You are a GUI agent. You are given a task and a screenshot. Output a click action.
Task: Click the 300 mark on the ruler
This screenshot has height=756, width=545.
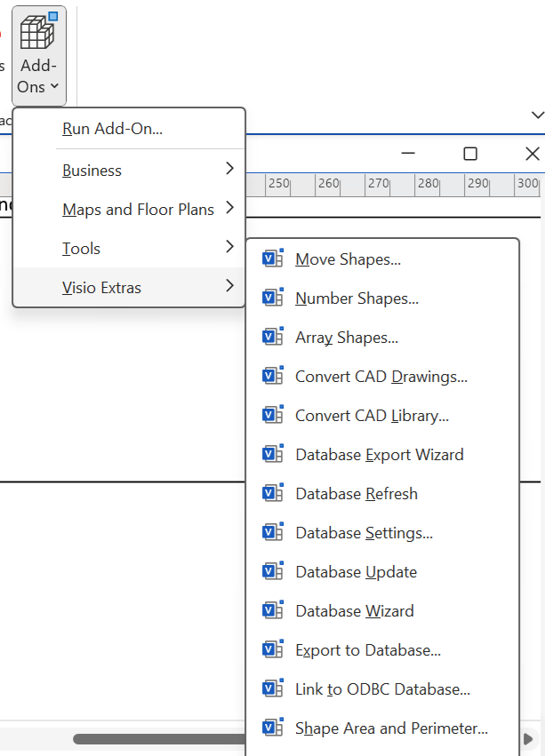pos(527,183)
